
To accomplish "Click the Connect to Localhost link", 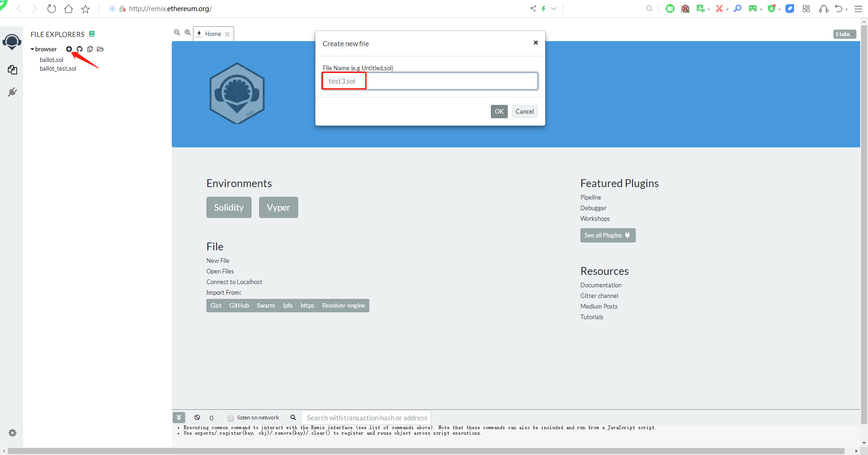I will (x=234, y=282).
